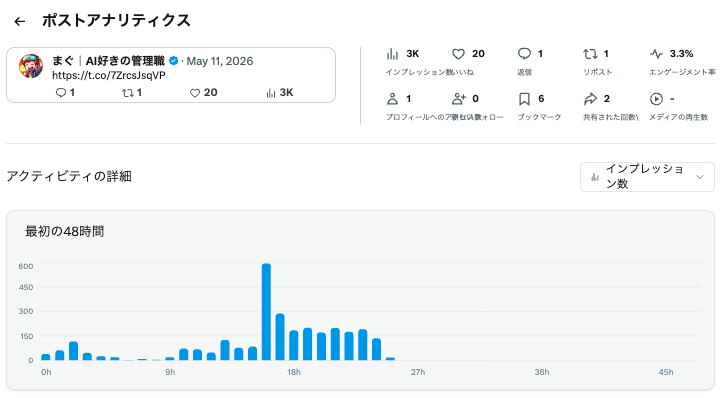The width and height of the screenshot is (723, 398).
Task: Click the small chart icon in dropdown
Action: (595, 177)
